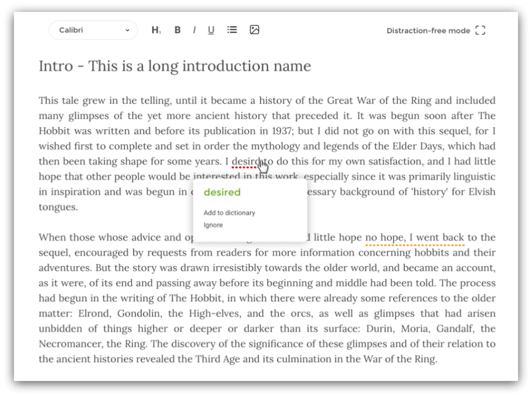
Task: Toggle italic formatting
Action: (194, 30)
